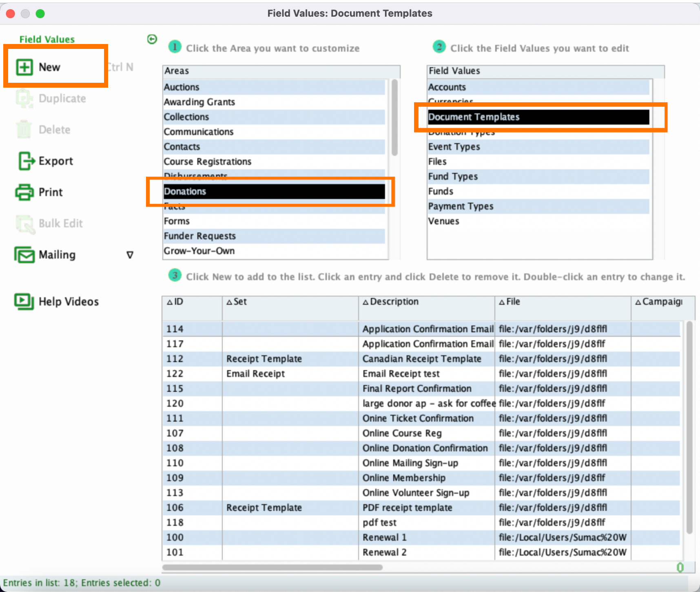Select Funder Requests area
Viewport: 700px width, 592px height.
click(274, 236)
